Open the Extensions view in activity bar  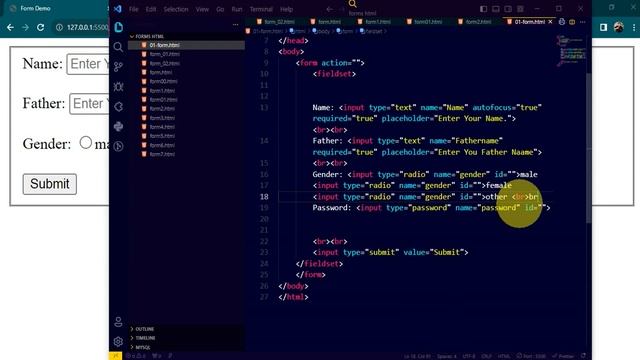pos(118,107)
